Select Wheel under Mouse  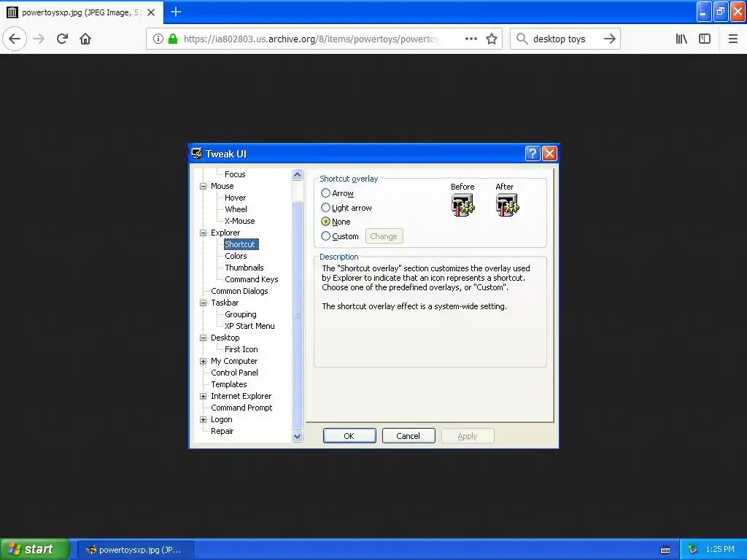click(x=236, y=209)
